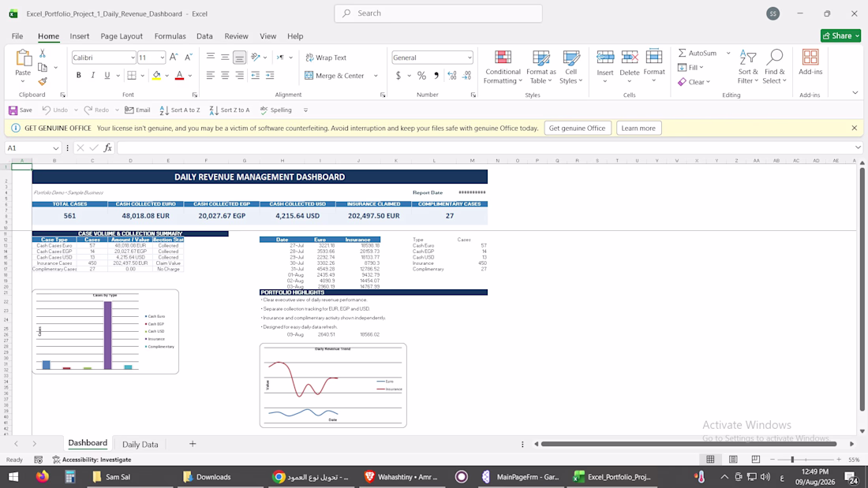Toggle Wrap Text

[325, 58]
